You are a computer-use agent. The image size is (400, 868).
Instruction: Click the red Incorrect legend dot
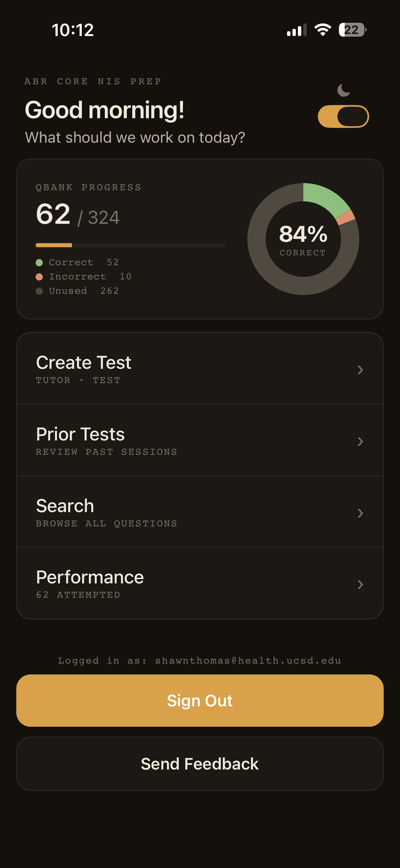(40, 276)
